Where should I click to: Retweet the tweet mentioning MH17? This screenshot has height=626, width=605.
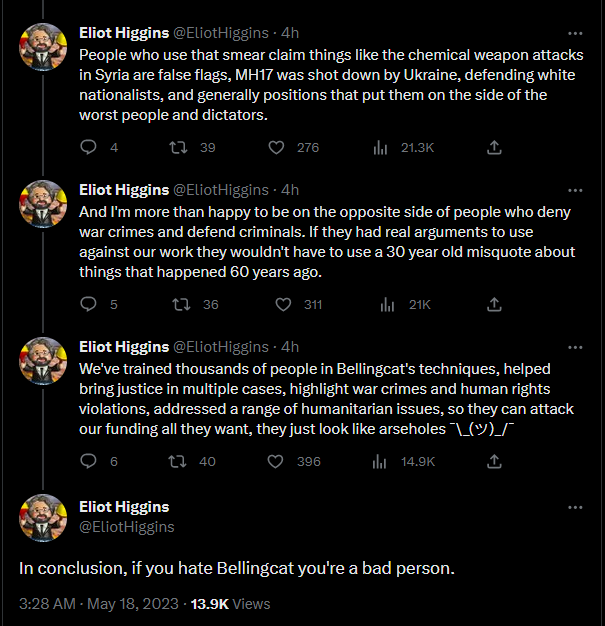[x=180, y=147]
